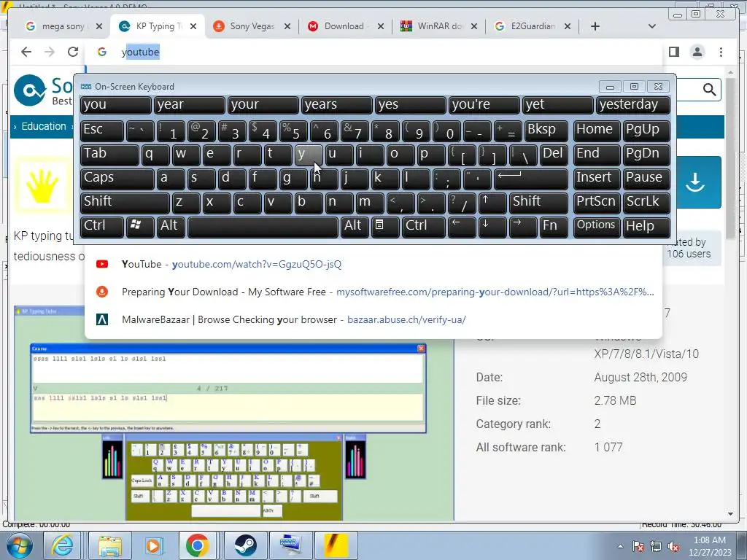Click the page vertical scrollbar down arrow
Image resolution: width=747 pixels, height=560 pixels.
pos(731,514)
